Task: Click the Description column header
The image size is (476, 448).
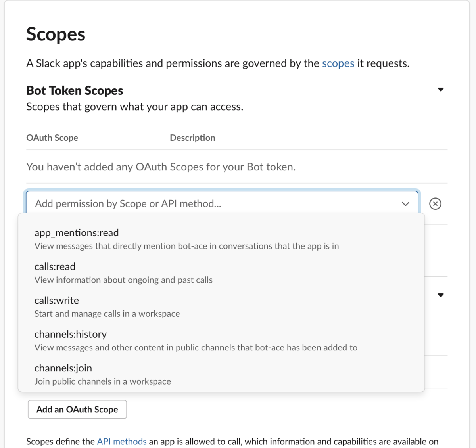Action: pyautogui.click(x=192, y=138)
